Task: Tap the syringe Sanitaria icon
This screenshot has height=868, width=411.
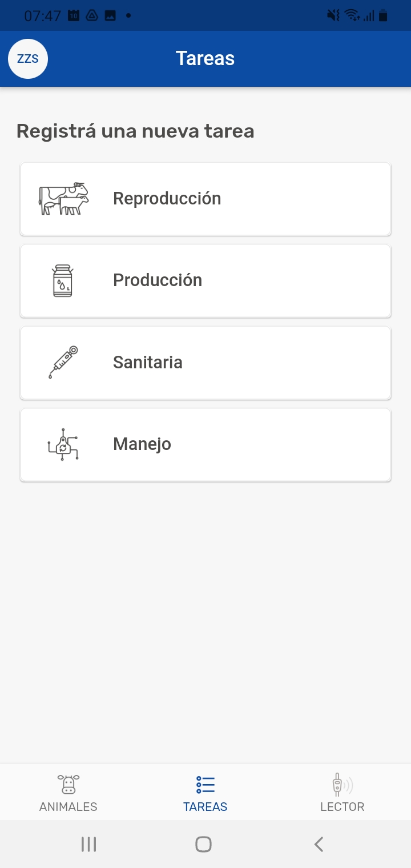Action: point(63,362)
